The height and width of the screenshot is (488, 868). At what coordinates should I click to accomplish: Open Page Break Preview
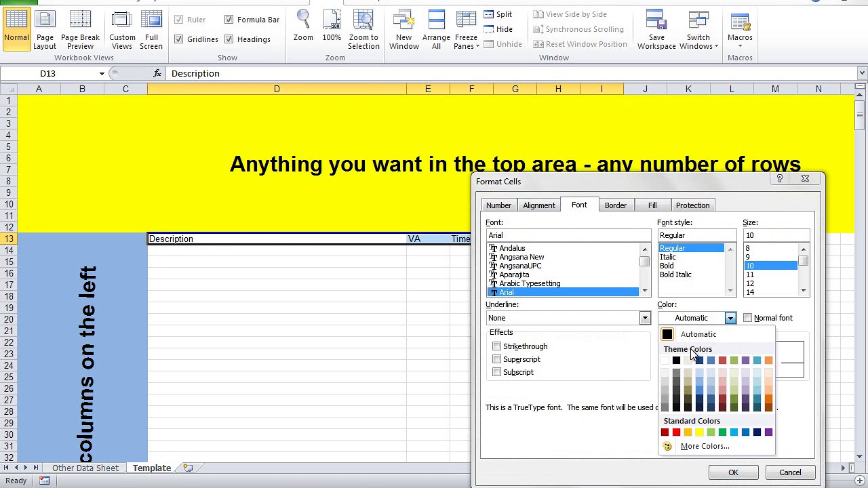[x=80, y=29]
